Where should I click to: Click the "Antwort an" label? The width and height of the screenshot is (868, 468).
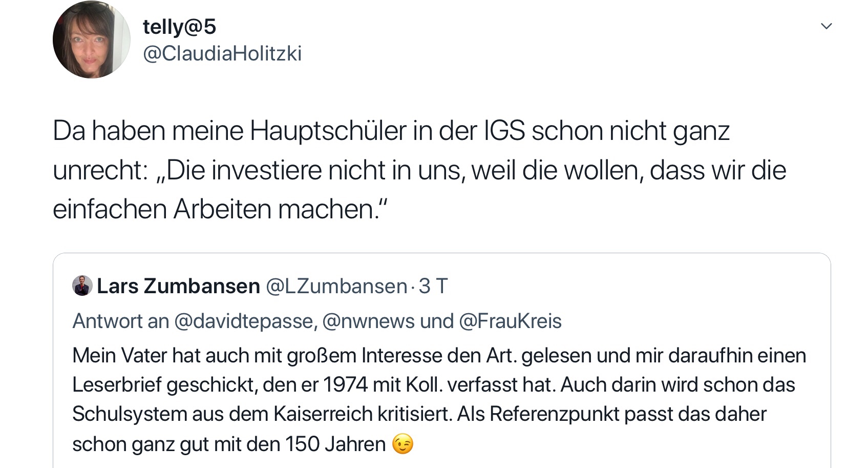[x=120, y=321]
